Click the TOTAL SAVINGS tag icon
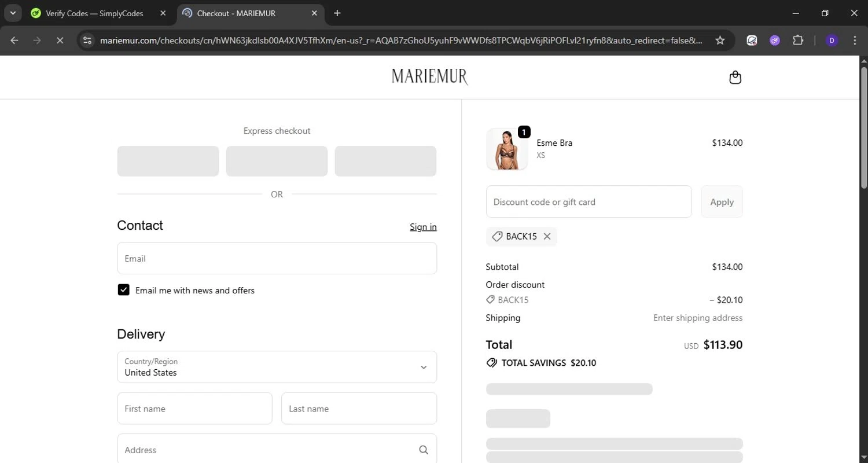Viewport: 868px width, 463px height. 492,363
